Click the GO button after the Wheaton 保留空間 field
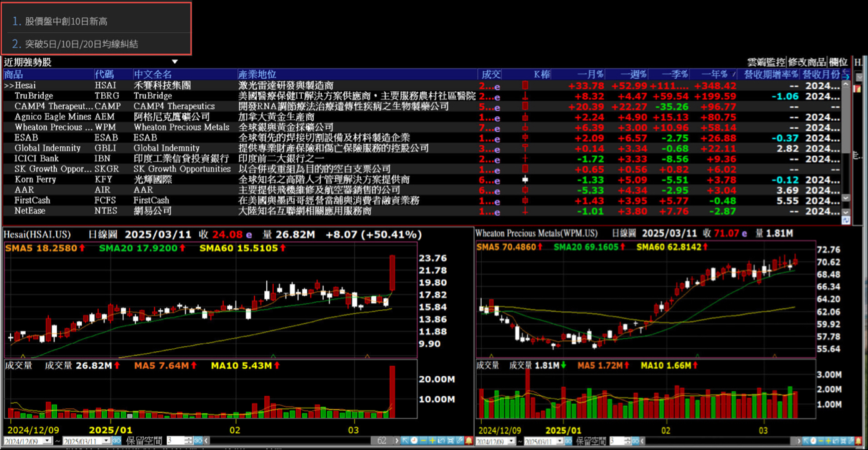Image resolution: width=868 pixels, height=450 pixels. 636,441
